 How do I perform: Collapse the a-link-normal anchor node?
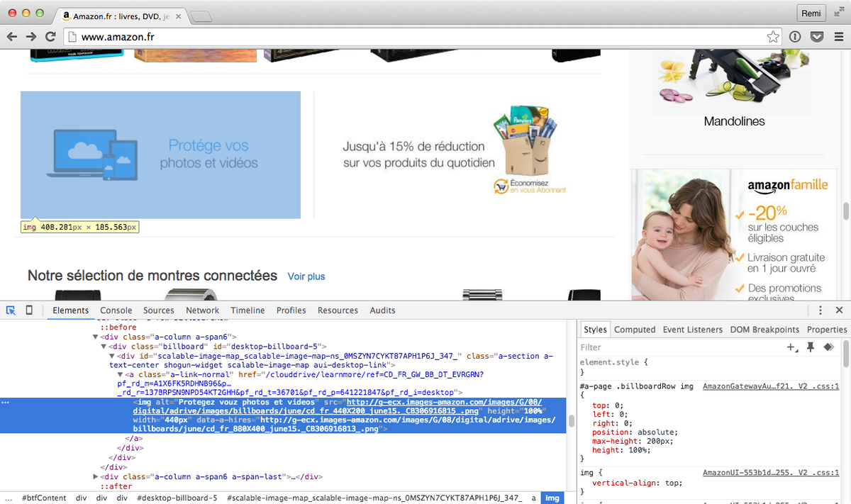[x=121, y=374]
